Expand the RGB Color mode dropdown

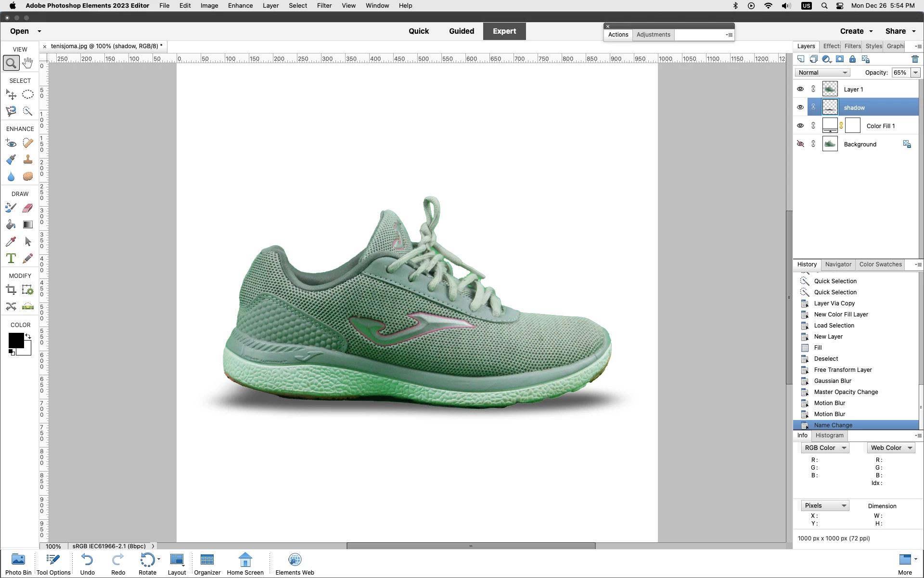(825, 448)
